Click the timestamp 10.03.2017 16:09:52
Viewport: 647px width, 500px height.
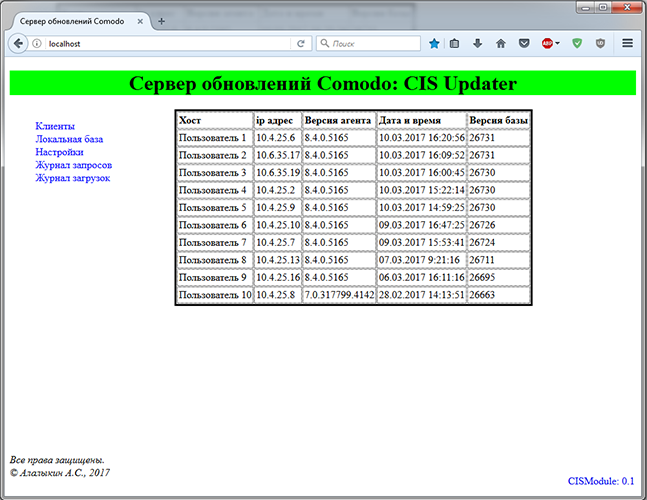[x=422, y=155]
